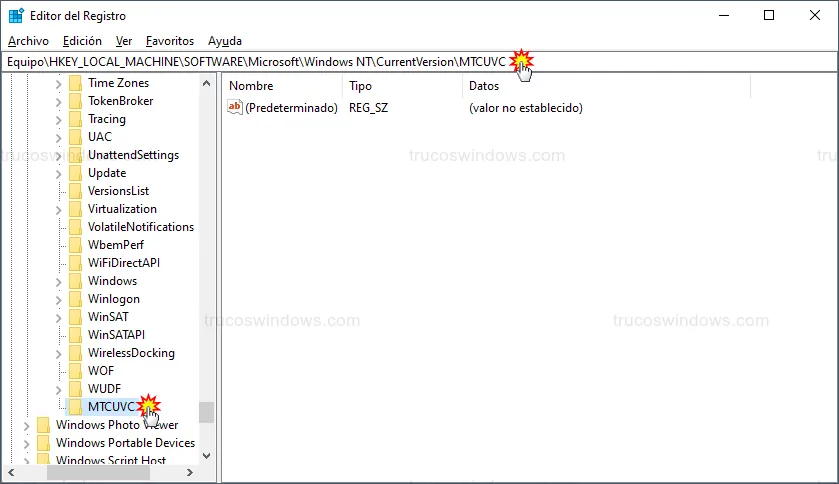Expand the WinSAT key arrow
The height and width of the screenshot is (484, 839).
58,317
